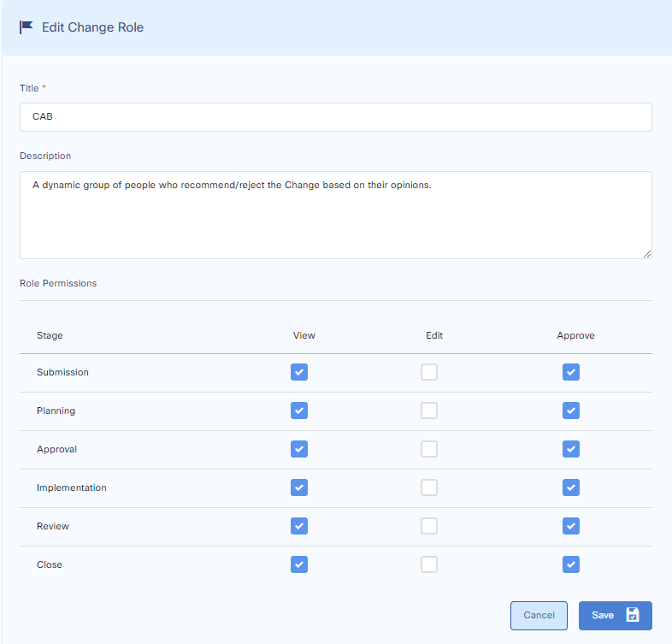Toggle View permission for Approval stage
This screenshot has height=644, width=672.
298,449
